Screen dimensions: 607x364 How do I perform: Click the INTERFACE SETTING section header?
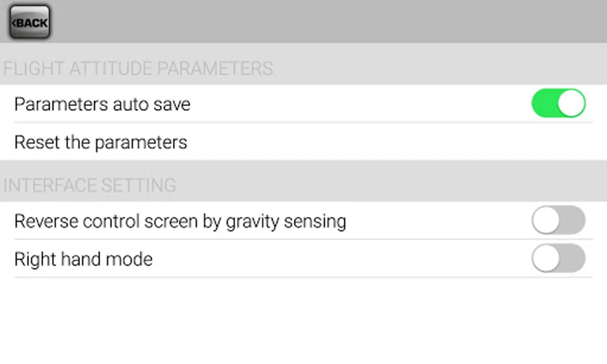pyautogui.click(x=90, y=185)
